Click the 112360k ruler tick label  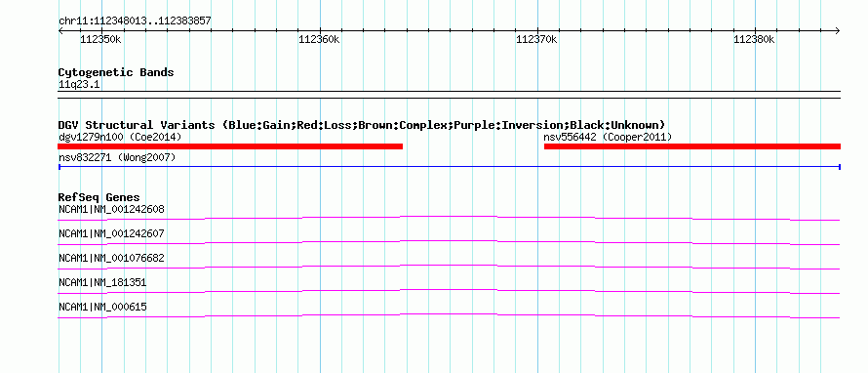319,39
